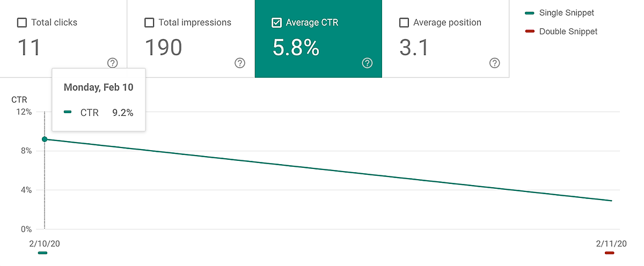Click the red Double Snippet legend marker
The image size is (644, 266).
coord(530,32)
